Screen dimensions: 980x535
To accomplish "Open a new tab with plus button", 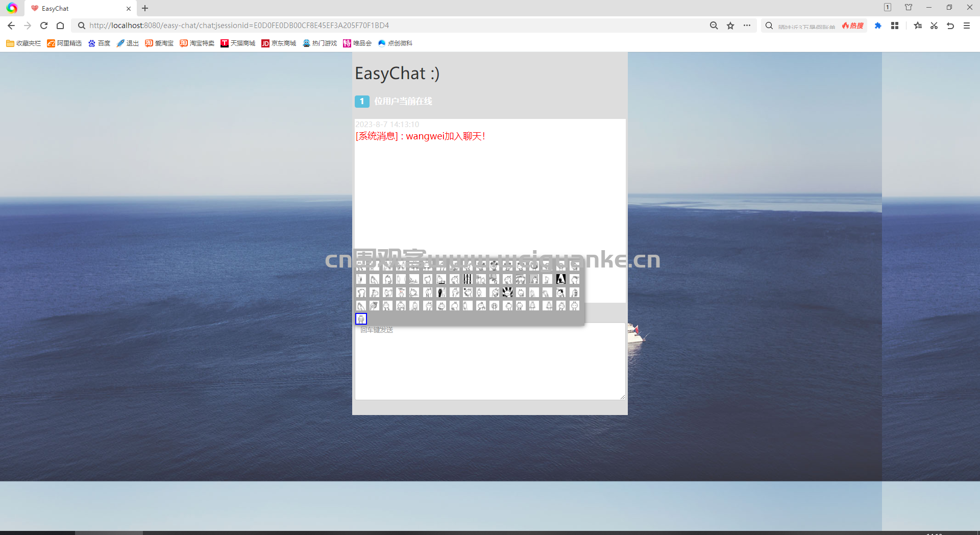I will 145,8.
